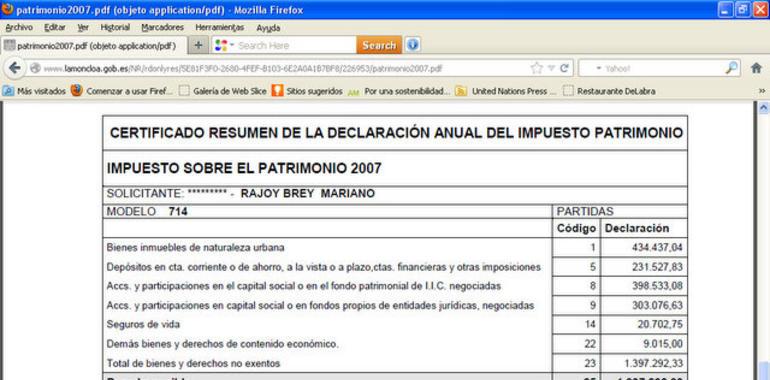Click the address bar URL
The image size is (770, 380).
(243, 69)
